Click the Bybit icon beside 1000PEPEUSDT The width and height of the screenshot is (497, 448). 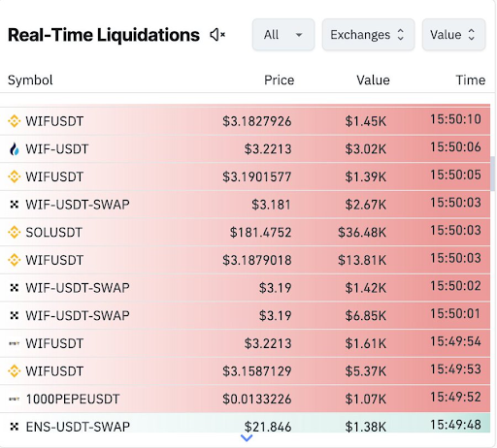tap(14, 399)
